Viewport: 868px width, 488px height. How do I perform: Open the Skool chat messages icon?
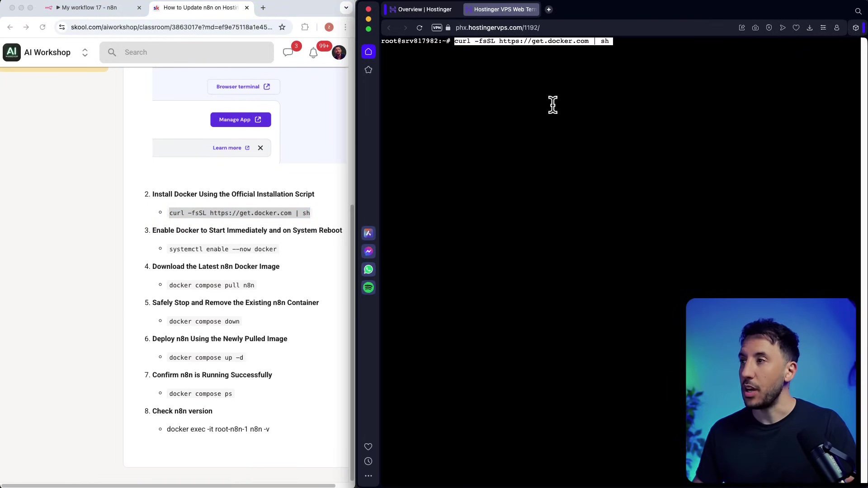(288, 52)
